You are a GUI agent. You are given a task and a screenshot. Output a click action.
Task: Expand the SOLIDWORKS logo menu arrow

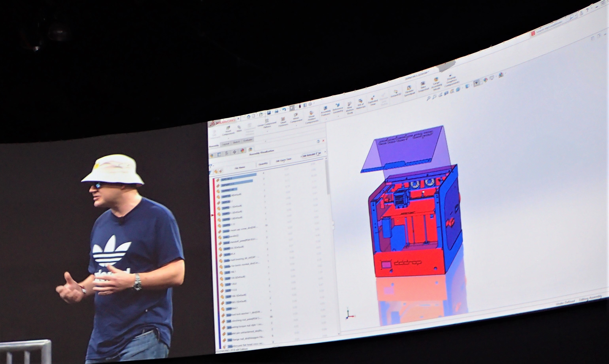[238, 119]
